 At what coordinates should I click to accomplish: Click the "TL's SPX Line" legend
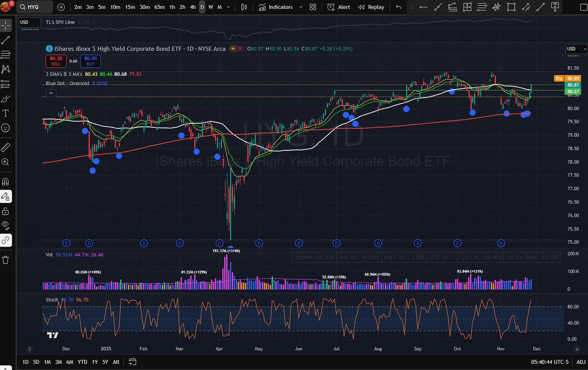pos(60,22)
